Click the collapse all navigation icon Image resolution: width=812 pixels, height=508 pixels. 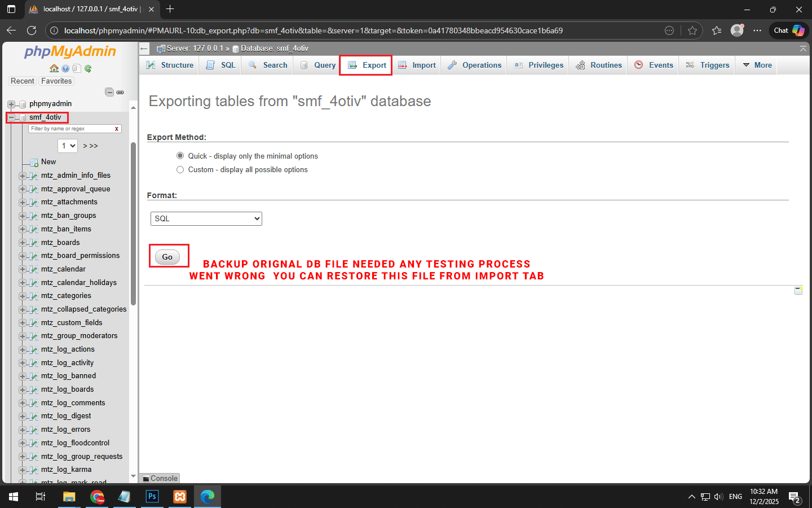tap(109, 92)
